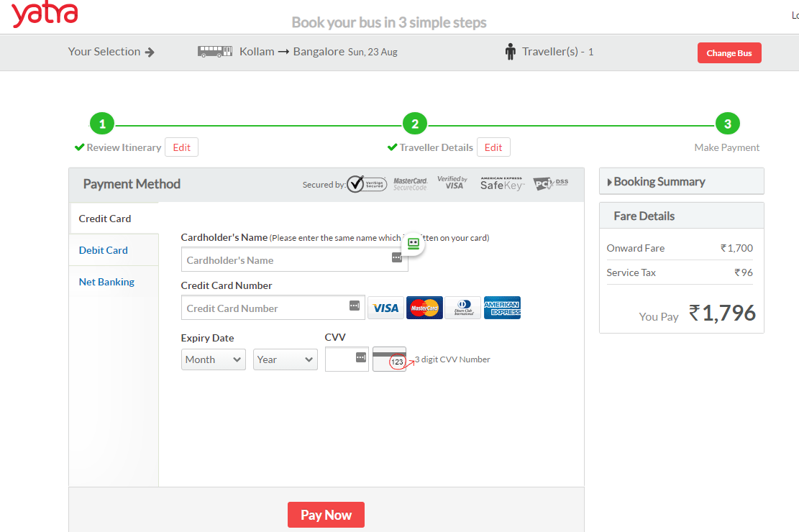This screenshot has height=532, width=799.
Task: Click autofill icon in CVV field
Action: tap(361, 357)
